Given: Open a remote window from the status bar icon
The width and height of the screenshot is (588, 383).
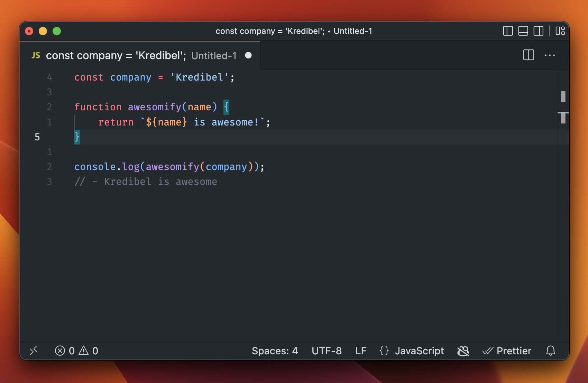Looking at the screenshot, I should 34,351.
